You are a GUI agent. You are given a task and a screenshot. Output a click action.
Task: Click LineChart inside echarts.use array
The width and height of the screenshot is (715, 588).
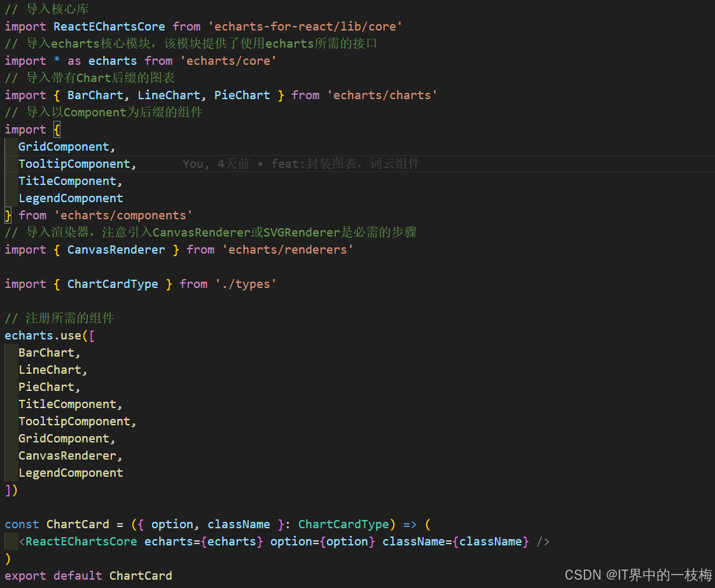click(50, 370)
